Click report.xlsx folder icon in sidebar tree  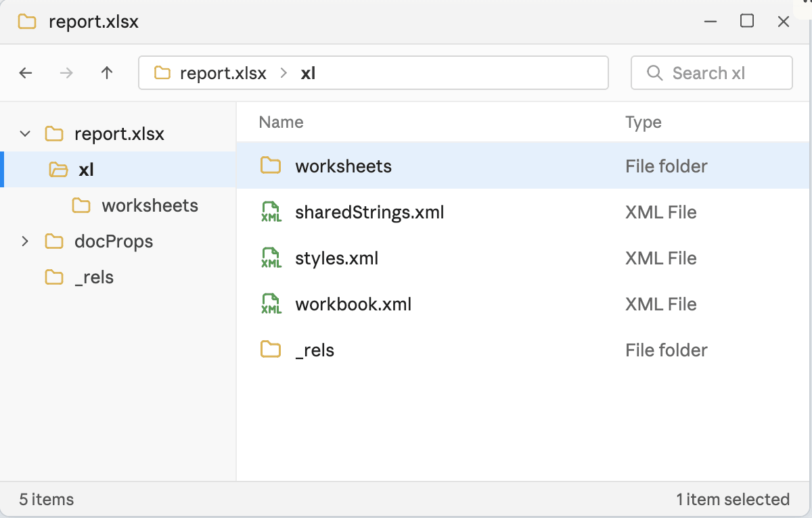(54, 134)
